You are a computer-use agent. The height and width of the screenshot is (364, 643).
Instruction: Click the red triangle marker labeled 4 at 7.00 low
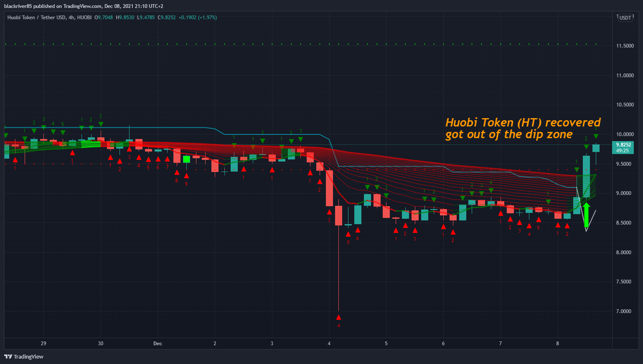338,317
